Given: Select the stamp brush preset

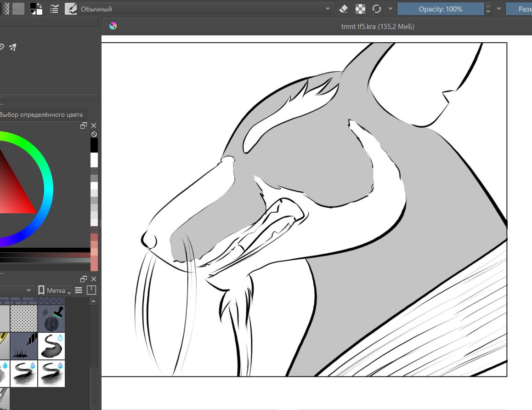Looking at the screenshot, I should [51, 319].
